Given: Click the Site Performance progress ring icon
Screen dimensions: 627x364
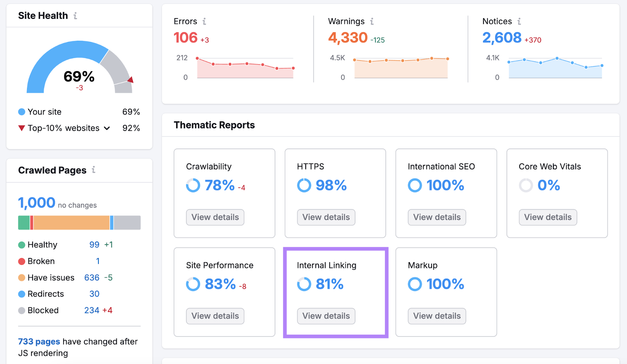Looking at the screenshot, I should (x=193, y=284).
